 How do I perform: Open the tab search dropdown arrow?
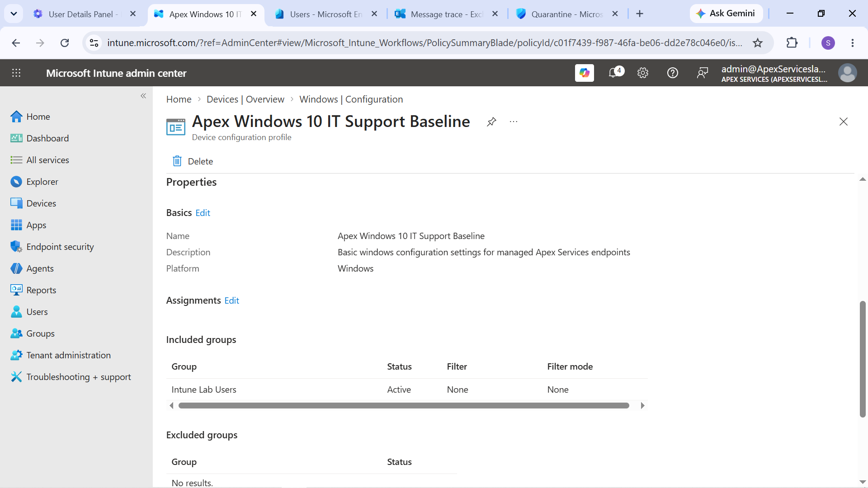pyautogui.click(x=14, y=14)
